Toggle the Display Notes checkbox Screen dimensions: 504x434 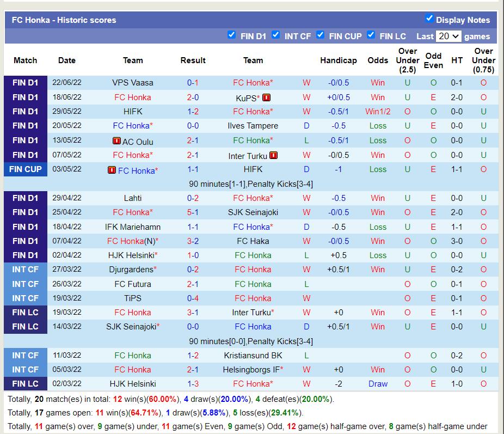[x=429, y=19]
